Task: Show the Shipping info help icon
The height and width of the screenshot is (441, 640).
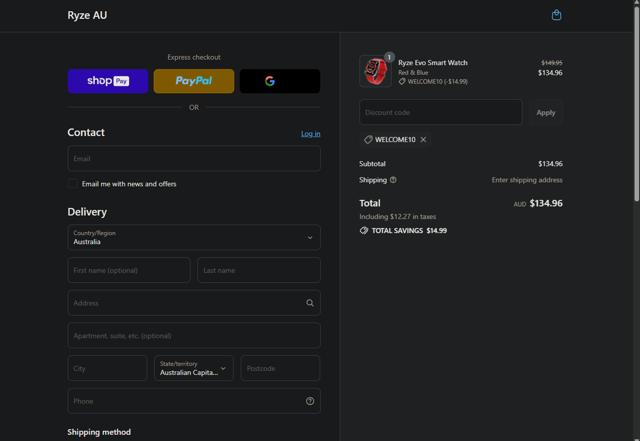Action: 393,180
